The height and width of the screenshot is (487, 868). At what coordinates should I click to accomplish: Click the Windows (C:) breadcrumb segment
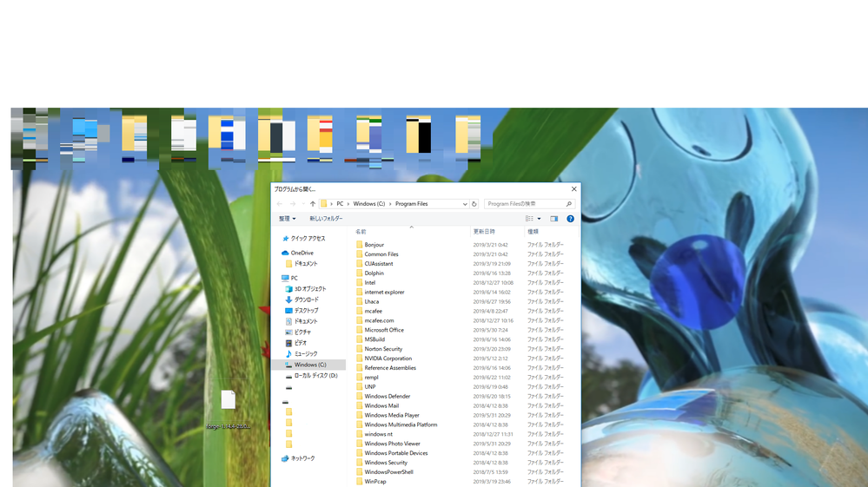368,204
